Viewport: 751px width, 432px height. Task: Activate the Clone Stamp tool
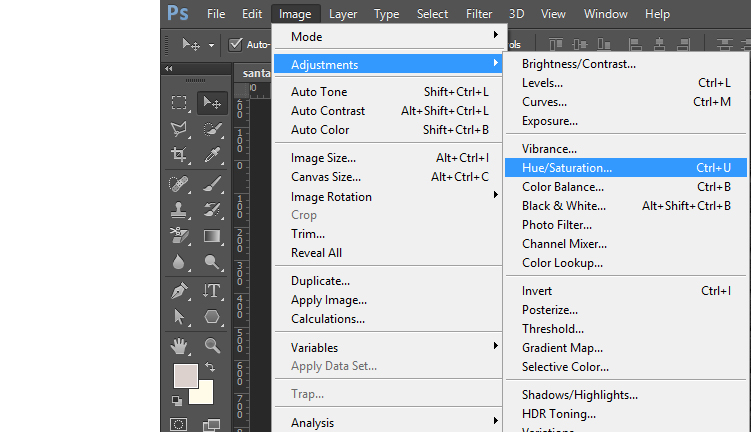click(x=180, y=210)
